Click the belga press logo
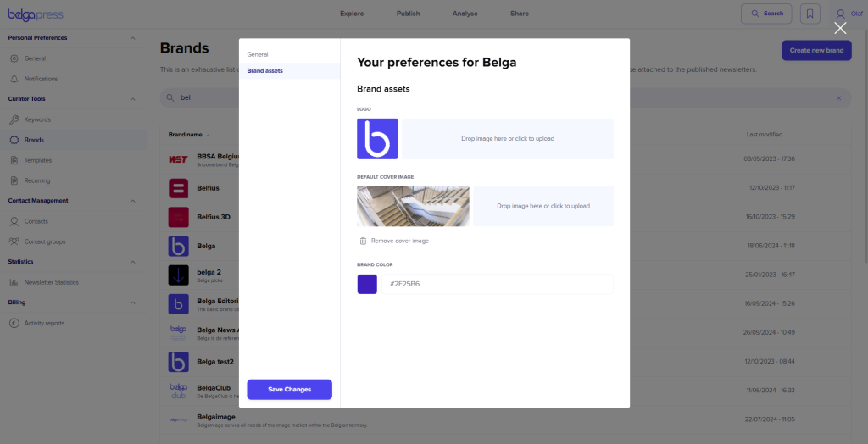Viewport: 868px width, 444px height. (x=36, y=14)
